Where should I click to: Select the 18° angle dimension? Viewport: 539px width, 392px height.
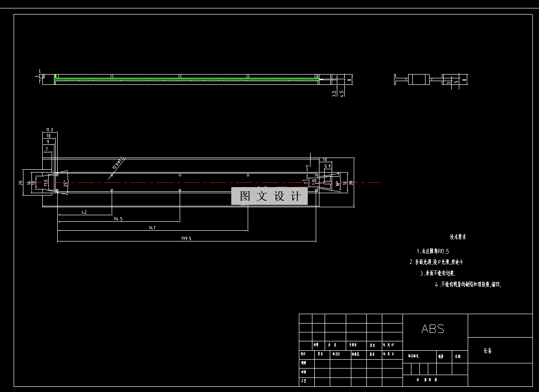(338, 183)
